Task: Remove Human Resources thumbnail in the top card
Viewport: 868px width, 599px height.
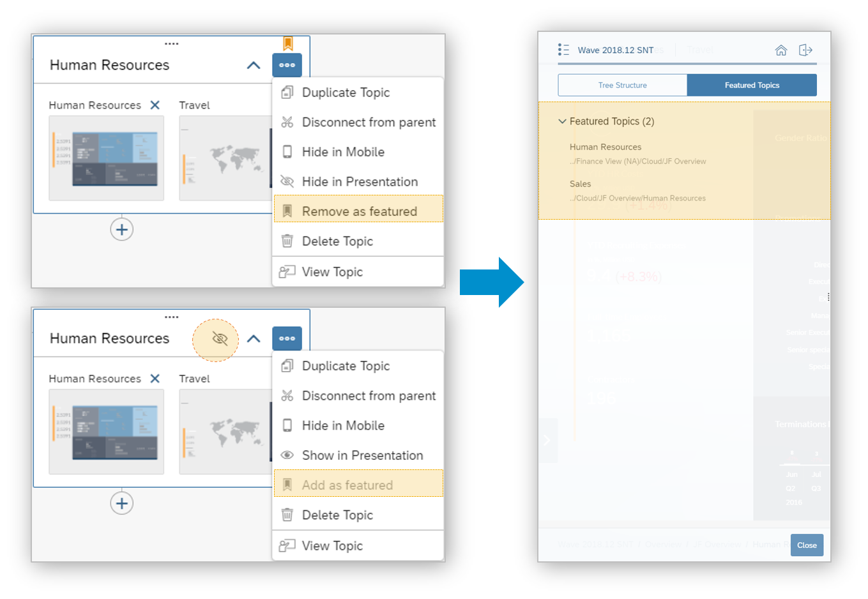Action: click(155, 105)
